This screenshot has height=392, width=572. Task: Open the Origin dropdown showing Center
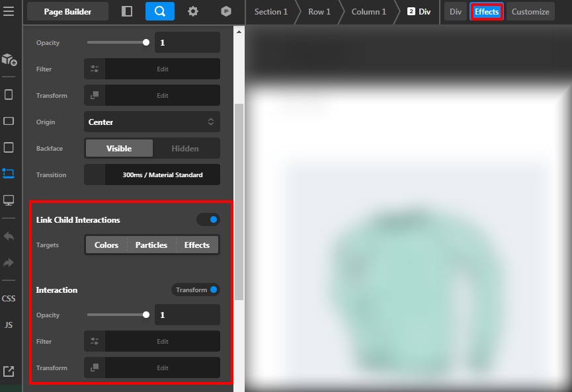[x=151, y=122]
